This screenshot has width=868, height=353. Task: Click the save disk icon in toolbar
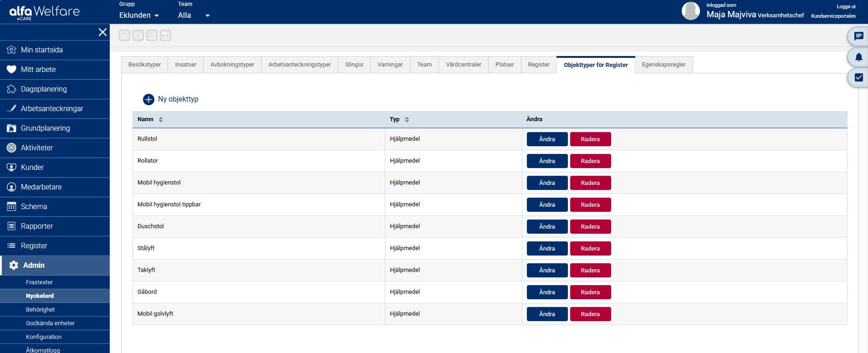[x=165, y=36]
